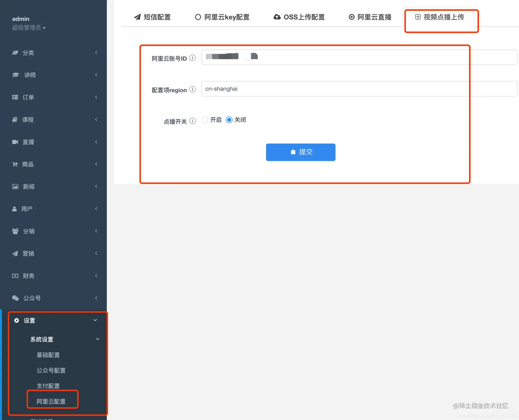Select the 关闭 radio option
The width and height of the screenshot is (519, 420).
(229, 120)
